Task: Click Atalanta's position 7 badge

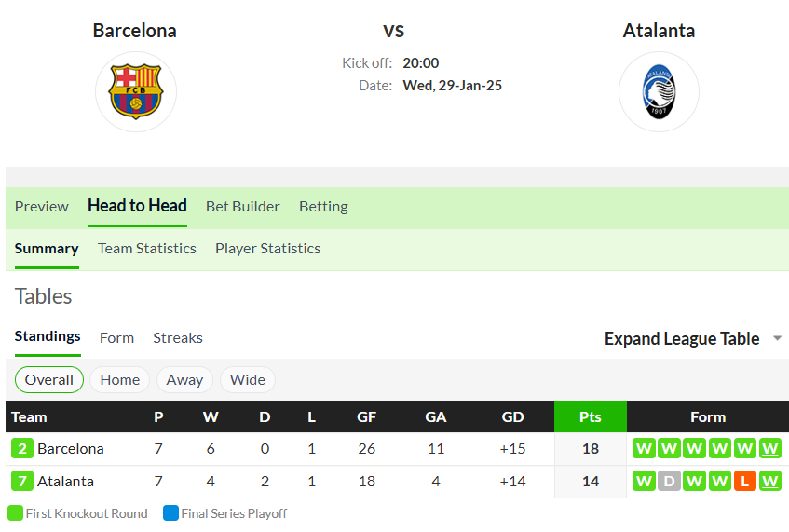Action: click(x=22, y=481)
